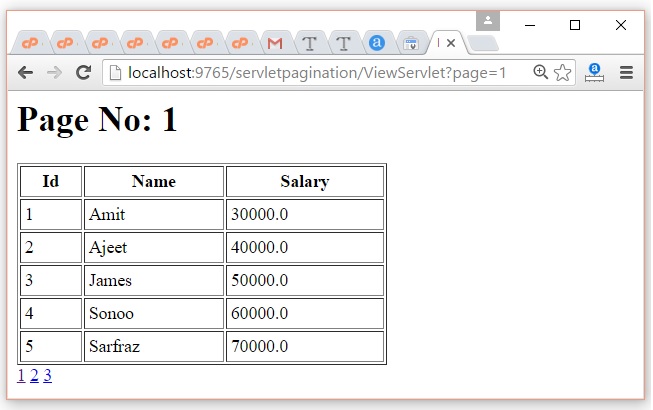Screen dimensions: 653x410
Task: Click the browser Back arrow
Action: [25, 72]
